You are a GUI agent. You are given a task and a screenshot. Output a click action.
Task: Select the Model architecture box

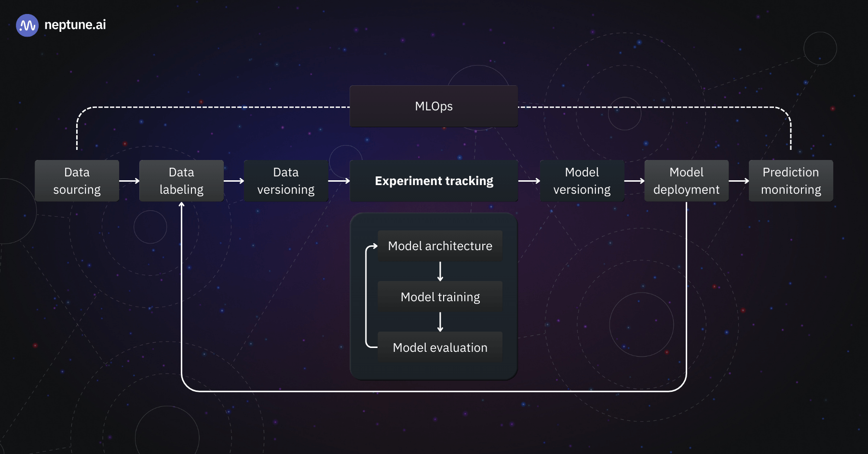tap(439, 246)
